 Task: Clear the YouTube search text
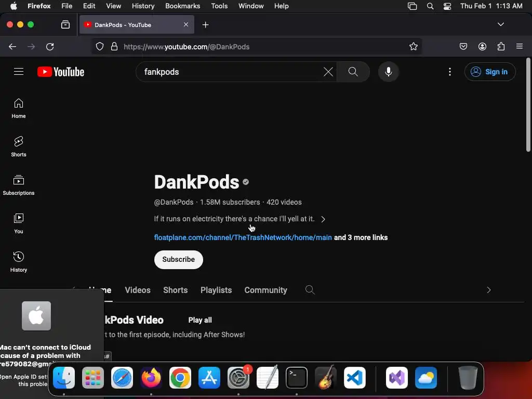point(328,72)
